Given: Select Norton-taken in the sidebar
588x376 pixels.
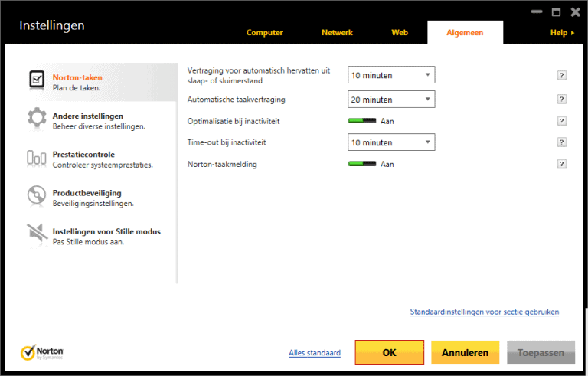Looking at the screenshot, I should tap(102, 82).
